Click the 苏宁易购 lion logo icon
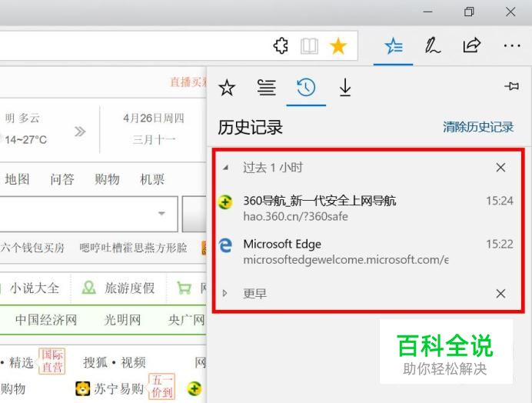 click(83, 388)
